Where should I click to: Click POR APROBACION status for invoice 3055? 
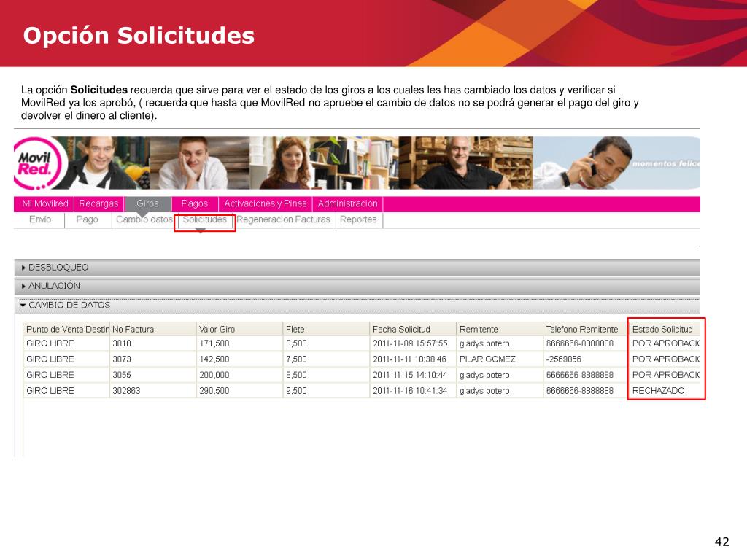[x=665, y=375]
